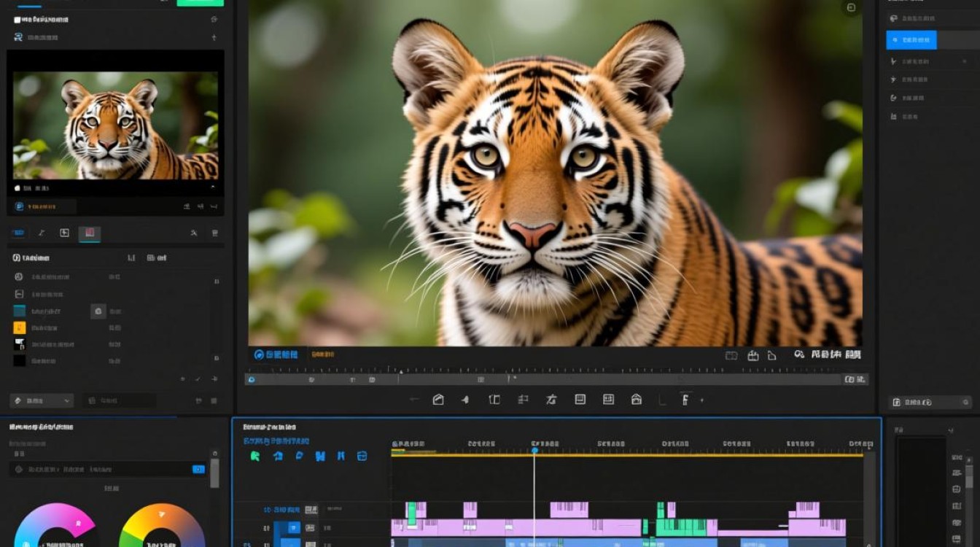Click the circular icon in color panel input row

(19, 469)
